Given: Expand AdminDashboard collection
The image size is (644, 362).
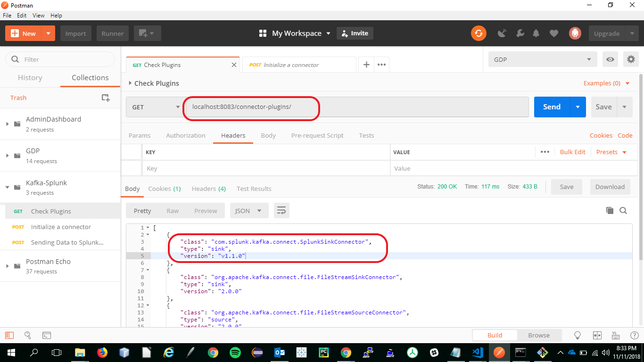Looking at the screenshot, I should [7, 124].
